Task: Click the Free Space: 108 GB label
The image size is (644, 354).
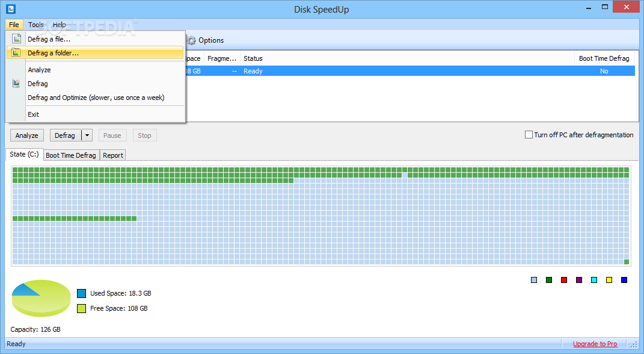Action: (x=118, y=308)
